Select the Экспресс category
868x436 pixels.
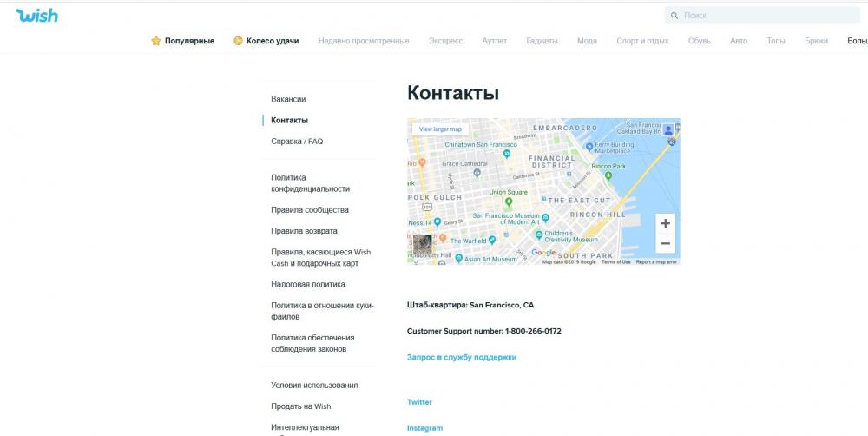click(445, 41)
